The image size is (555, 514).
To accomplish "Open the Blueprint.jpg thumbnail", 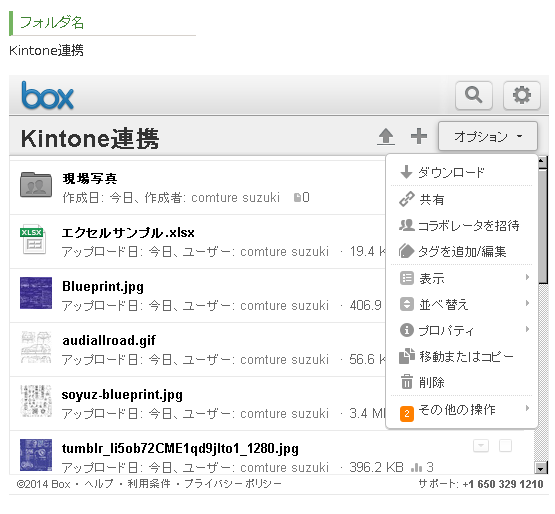I will [x=36, y=293].
